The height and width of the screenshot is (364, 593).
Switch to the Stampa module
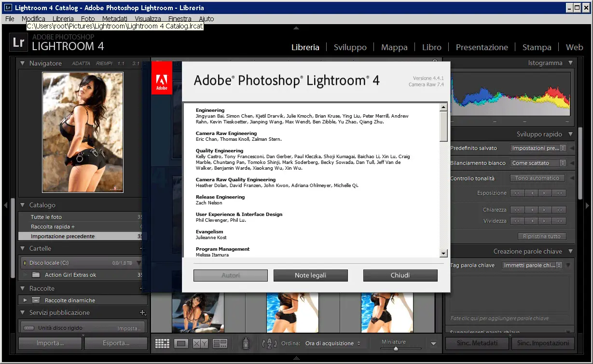click(x=537, y=47)
